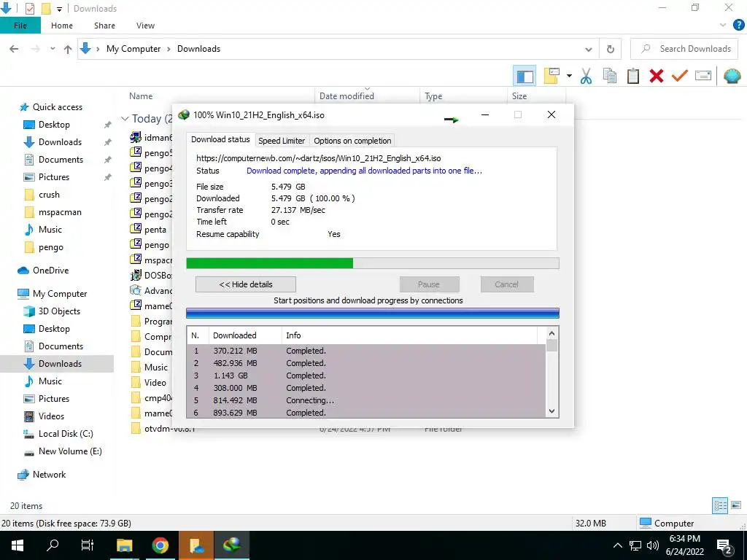This screenshot has height=560, width=747.
Task: Click the Pause button in IDM dialog
Action: click(x=429, y=284)
